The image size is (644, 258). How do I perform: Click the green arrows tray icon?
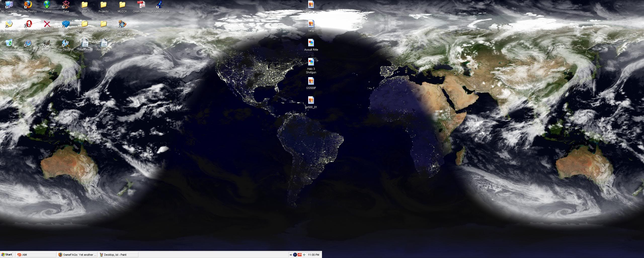(304, 255)
